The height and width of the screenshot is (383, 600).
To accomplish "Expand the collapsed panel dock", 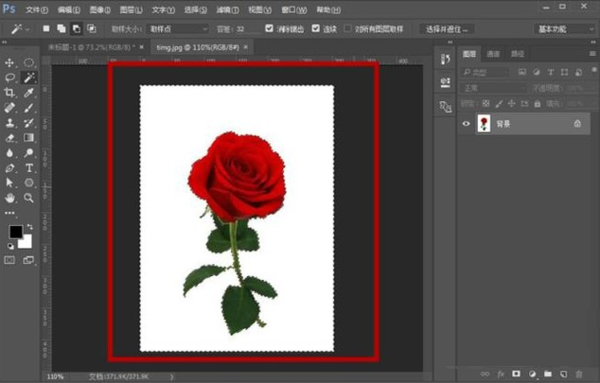I will [x=450, y=42].
